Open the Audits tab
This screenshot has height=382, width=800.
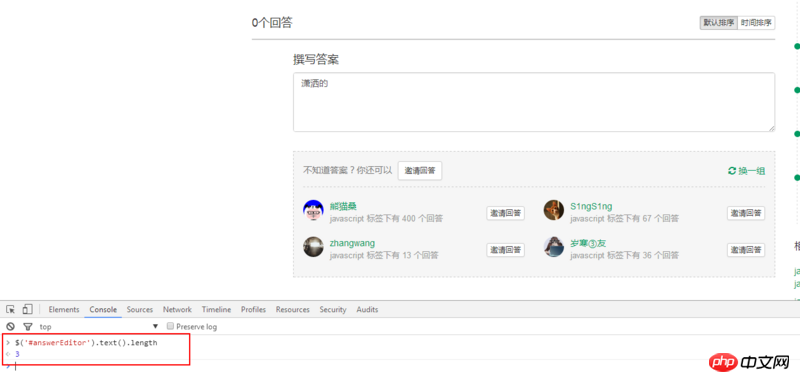coord(367,310)
